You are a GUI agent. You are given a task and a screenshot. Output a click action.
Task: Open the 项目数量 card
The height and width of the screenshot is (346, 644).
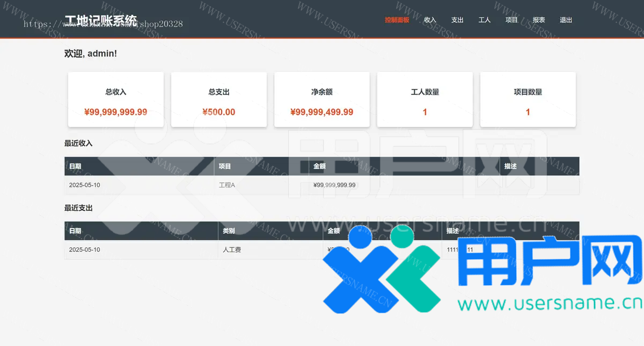[528, 100]
